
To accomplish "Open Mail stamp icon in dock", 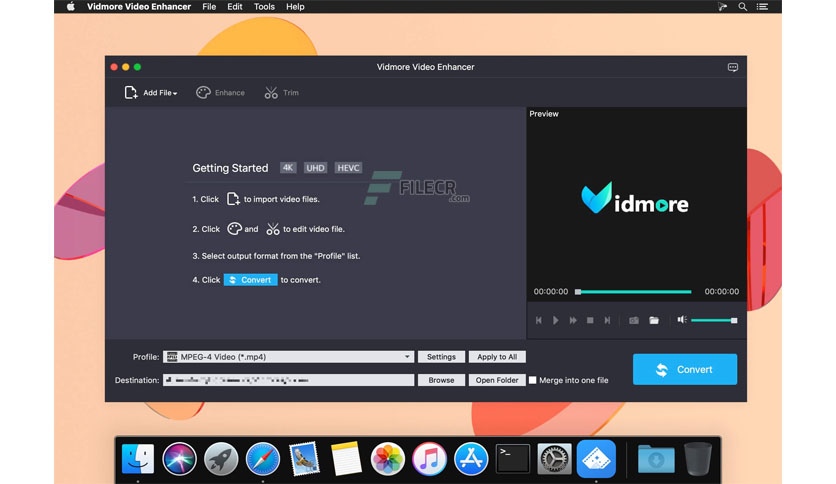I will pos(304,459).
